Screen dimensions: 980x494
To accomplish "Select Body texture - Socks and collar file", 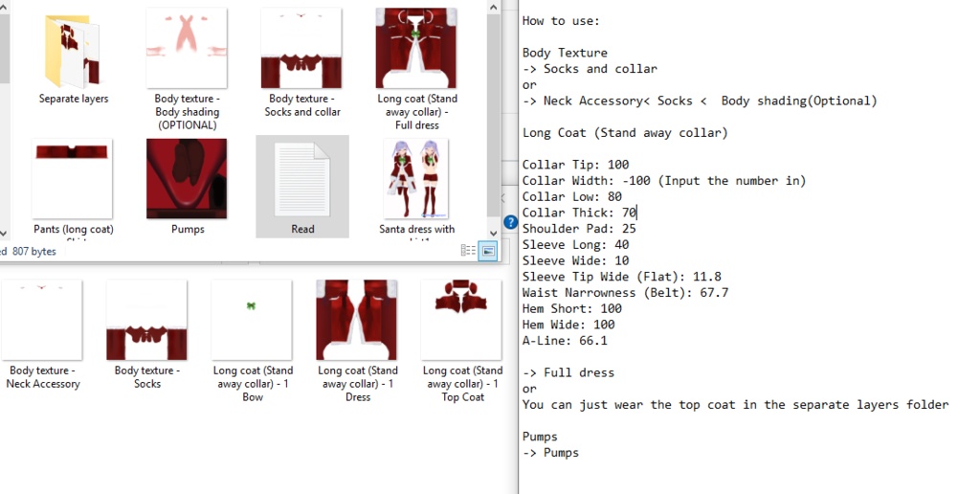I will click(x=301, y=62).
